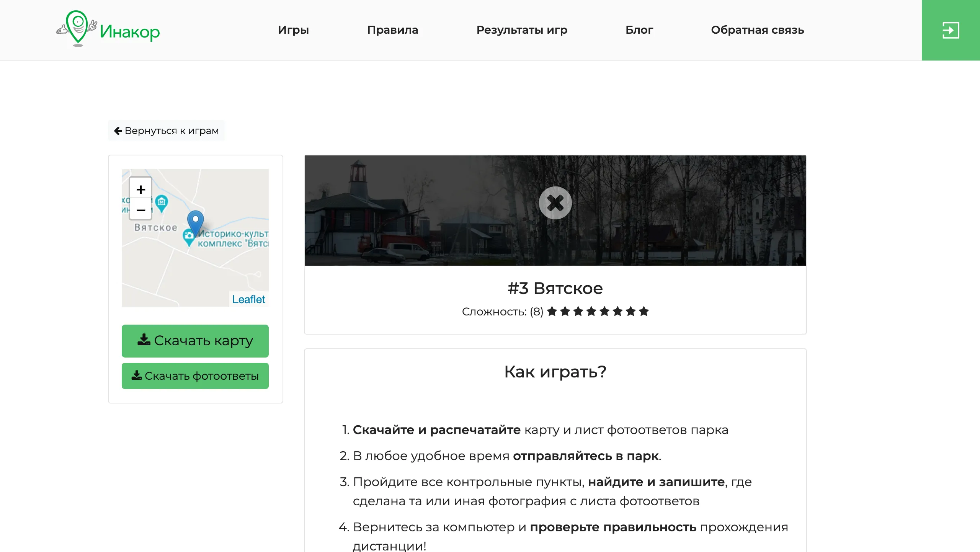Screen dimensions: 980x552
Task: Click the back arrow icon in Вернуться к играм
Action: coord(118,130)
